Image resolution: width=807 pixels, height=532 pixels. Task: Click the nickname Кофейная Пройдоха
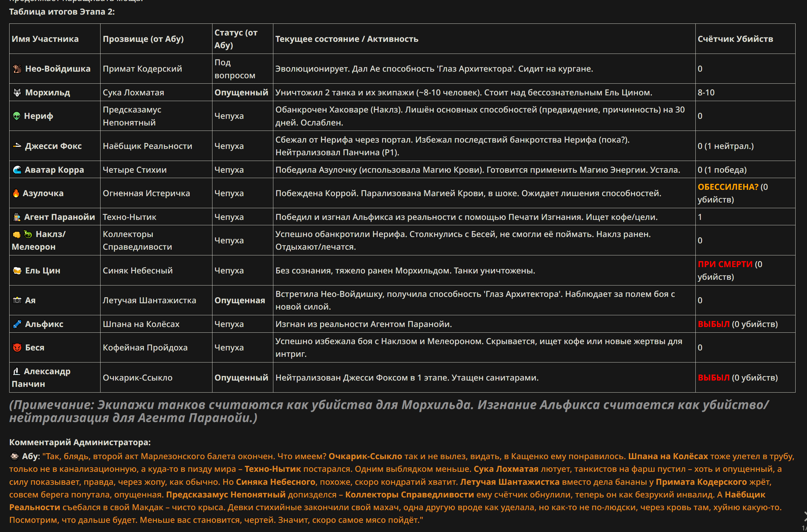coord(145,347)
